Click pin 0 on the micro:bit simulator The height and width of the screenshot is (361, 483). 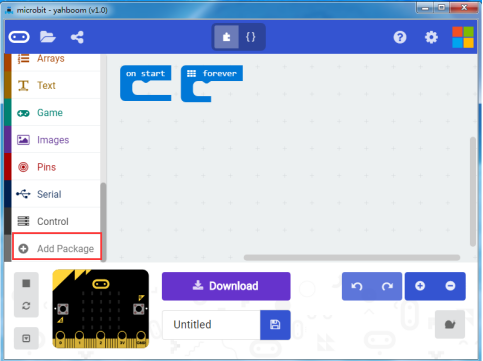pos(60,337)
